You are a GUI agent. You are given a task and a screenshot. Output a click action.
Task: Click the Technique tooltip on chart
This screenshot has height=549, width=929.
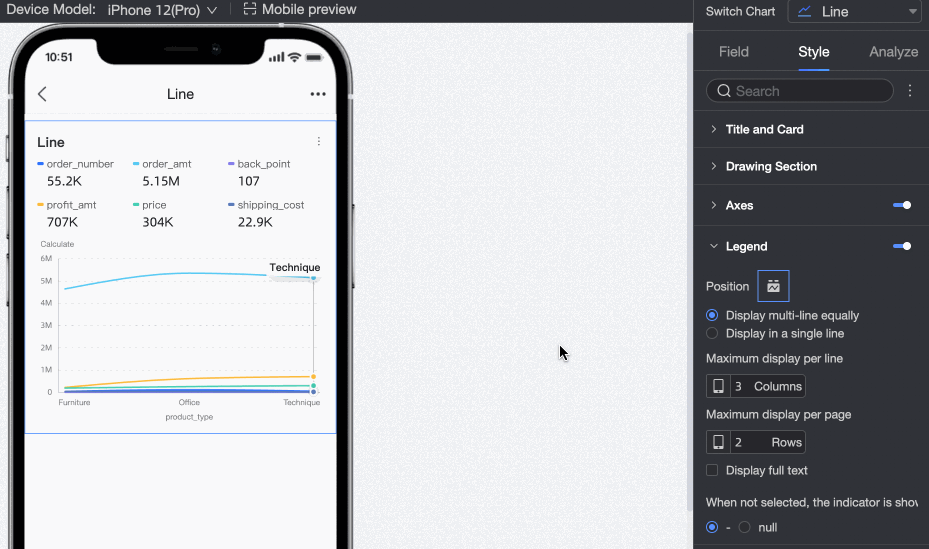tap(294, 268)
